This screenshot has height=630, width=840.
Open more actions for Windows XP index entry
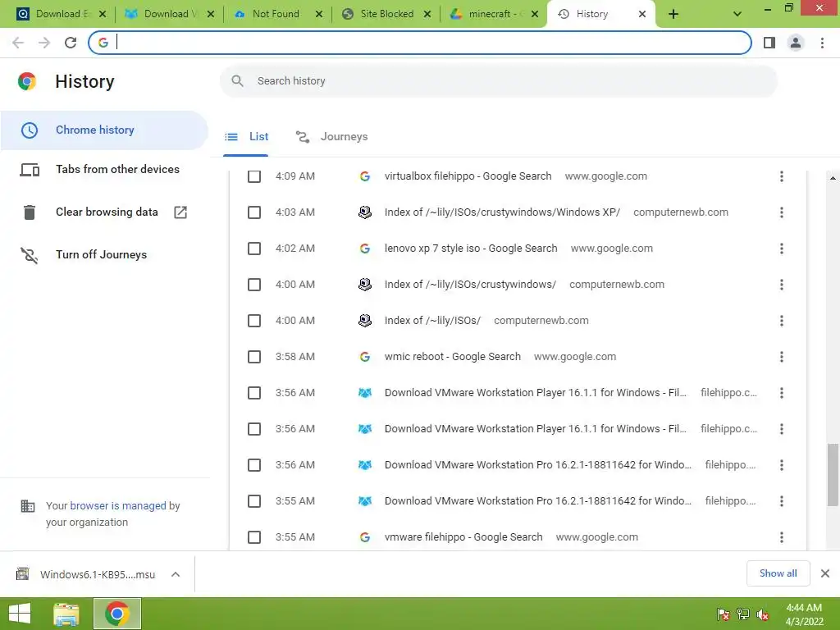[x=782, y=212]
